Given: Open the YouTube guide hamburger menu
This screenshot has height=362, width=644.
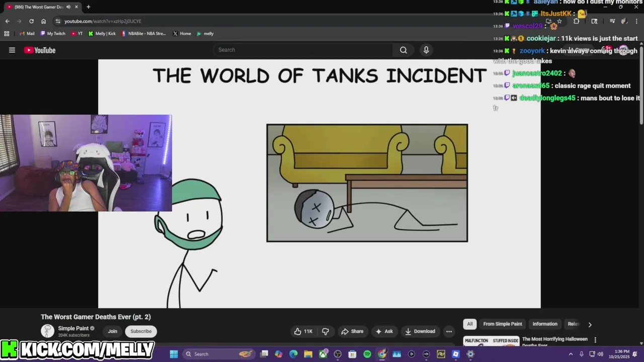Looking at the screenshot, I should (x=12, y=50).
